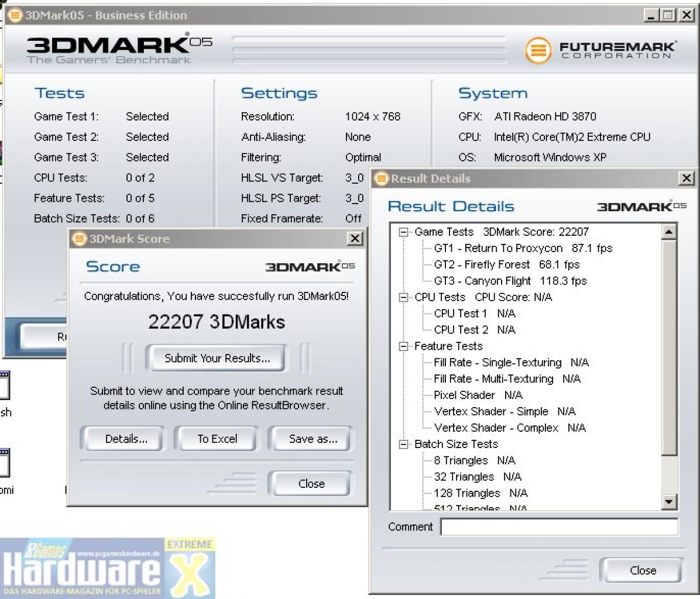Maximize the 3DMark05 Business Edition window
The image size is (700, 599).
coord(668,16)
